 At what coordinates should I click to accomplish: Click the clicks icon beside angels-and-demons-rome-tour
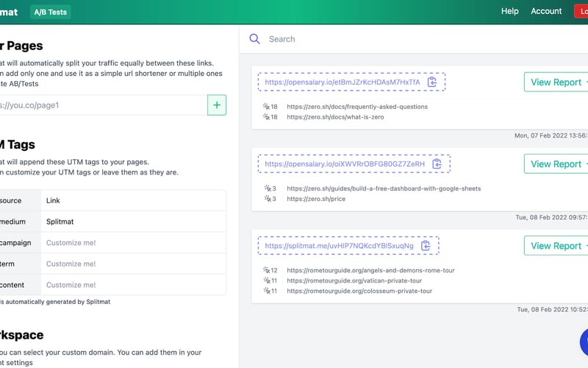267,270
